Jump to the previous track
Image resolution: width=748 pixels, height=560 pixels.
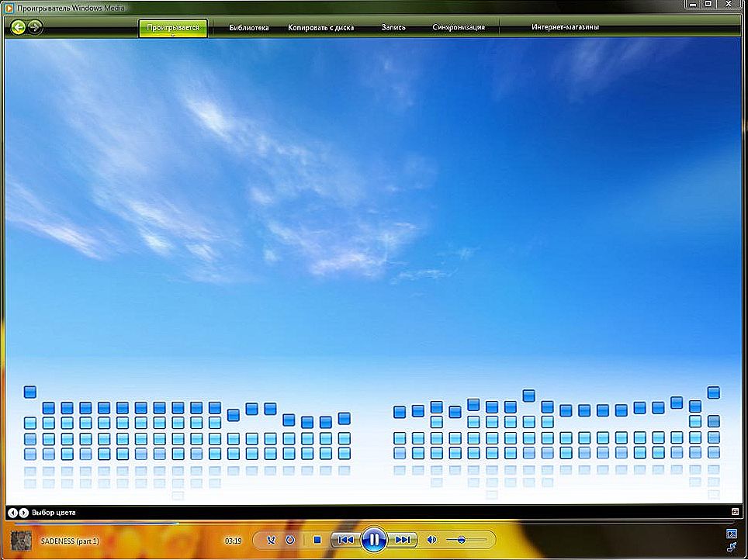(x=345, y=539)
